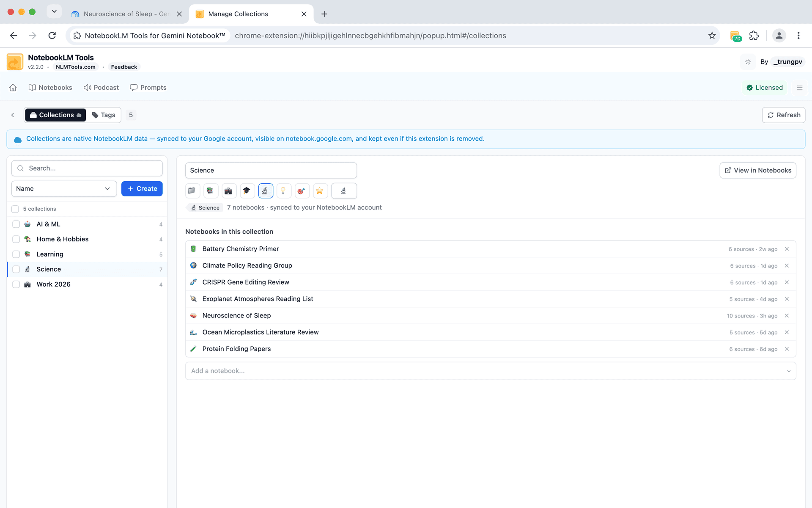
Task: Choose the stack of books emoji icon
Action: (210, 191)
